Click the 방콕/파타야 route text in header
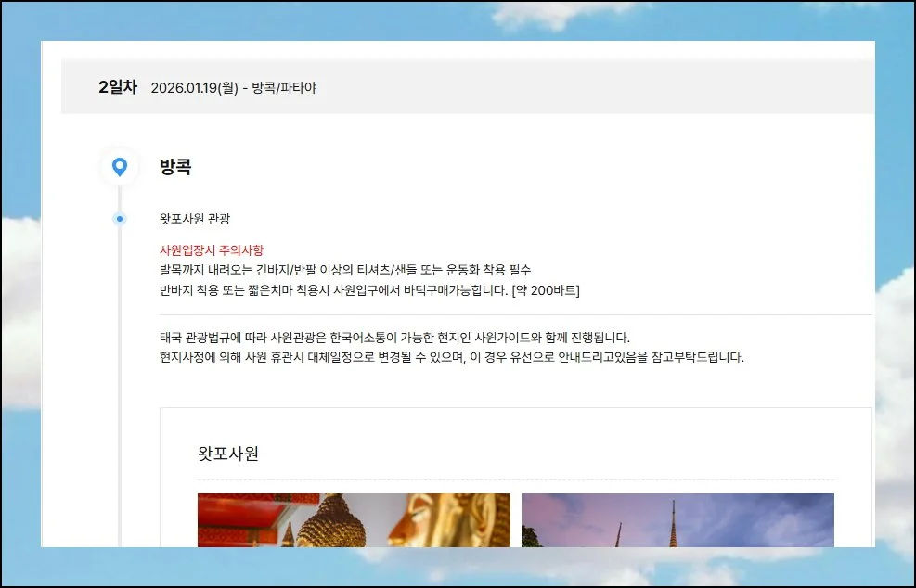Screen dimensions: 916x588 tap(284, 88)
